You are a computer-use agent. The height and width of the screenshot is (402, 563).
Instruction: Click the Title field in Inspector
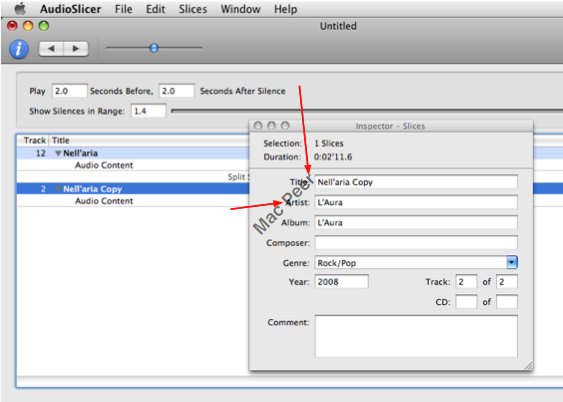tap(416, 182)
